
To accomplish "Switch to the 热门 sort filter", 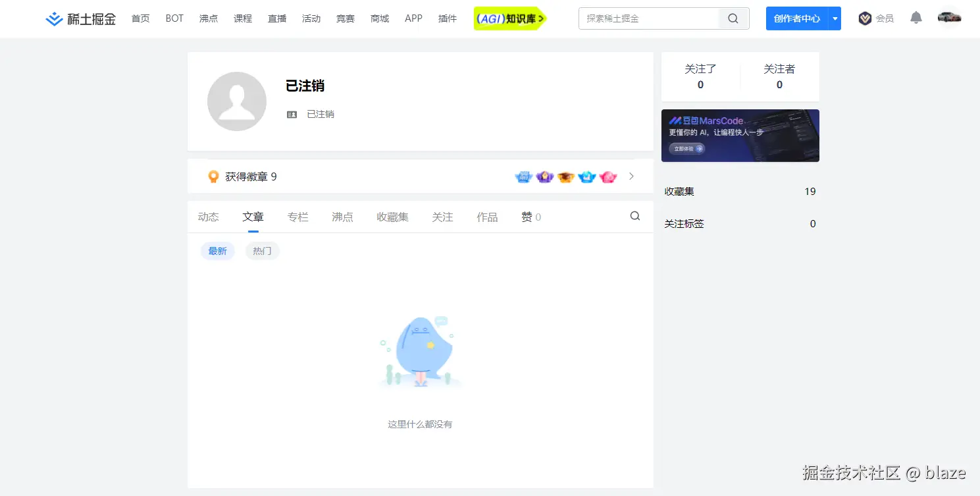I will tap(262, 251).
